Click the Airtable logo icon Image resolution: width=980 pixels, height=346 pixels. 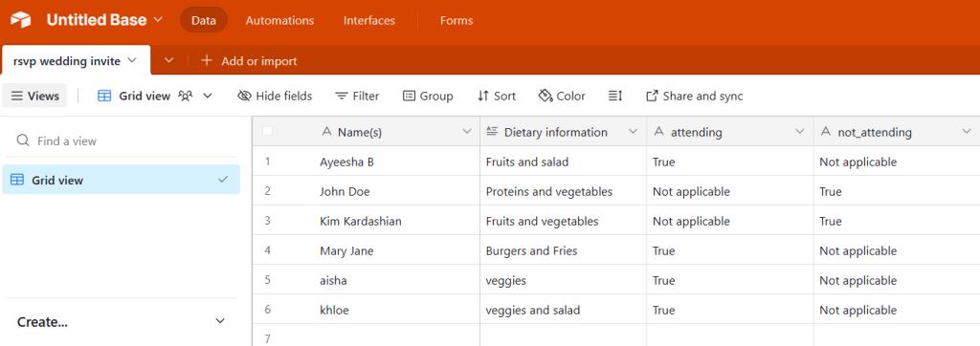point(21,20)
